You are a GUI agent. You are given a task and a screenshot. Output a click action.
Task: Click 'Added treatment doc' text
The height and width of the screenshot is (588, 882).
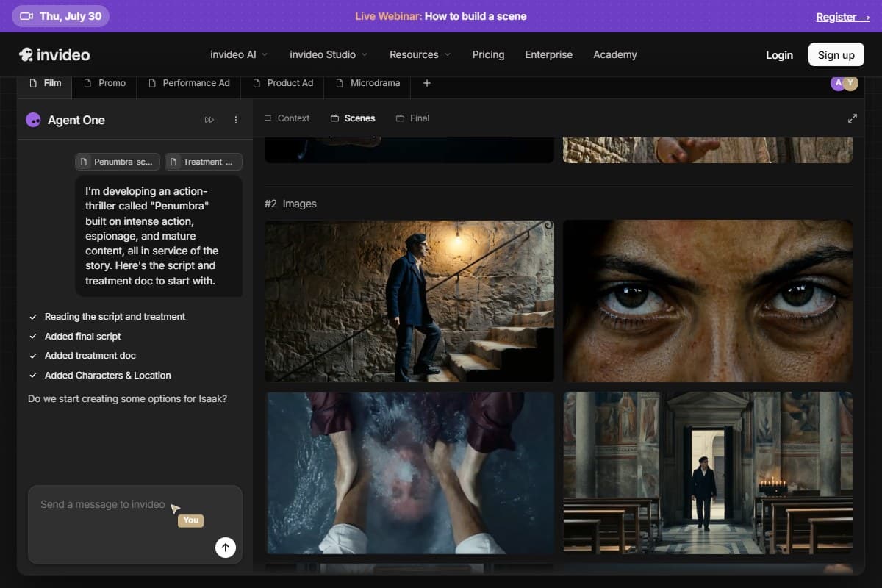90,356
